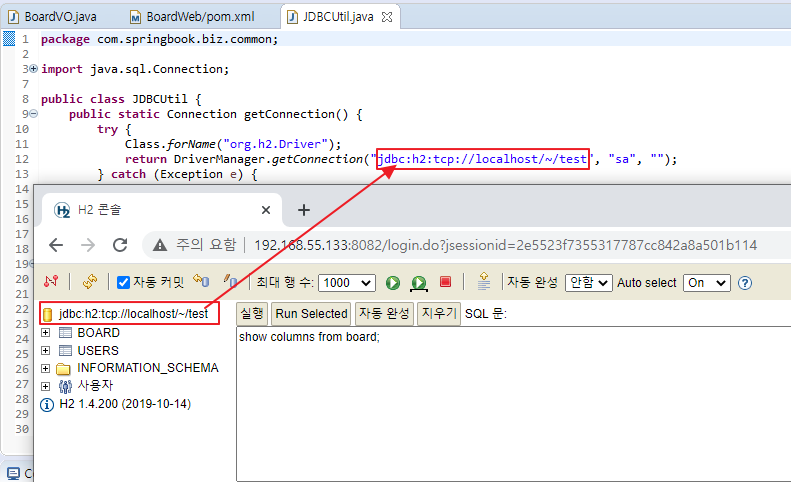The height and width of the screenshot is (482, 791).
Task: Click the browser back arrow
Action: 55,245
